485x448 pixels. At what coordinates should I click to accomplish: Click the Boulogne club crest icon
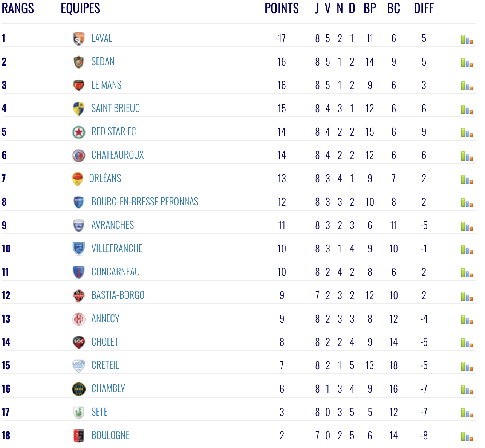(79, 436)
